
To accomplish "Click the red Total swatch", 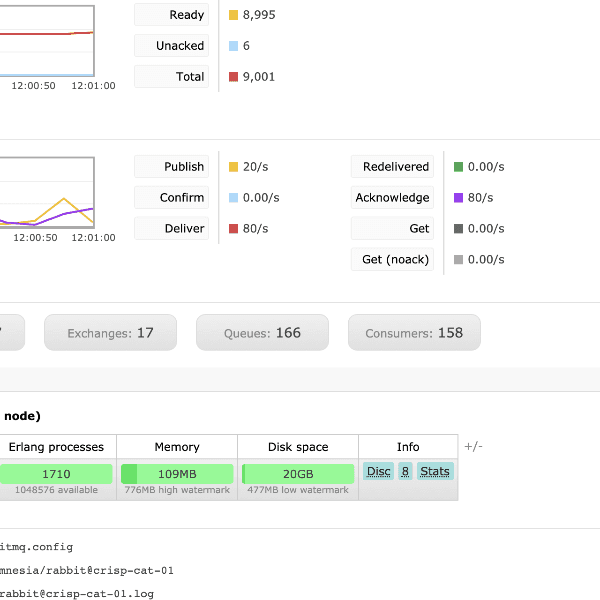I will tap(233, 77).
